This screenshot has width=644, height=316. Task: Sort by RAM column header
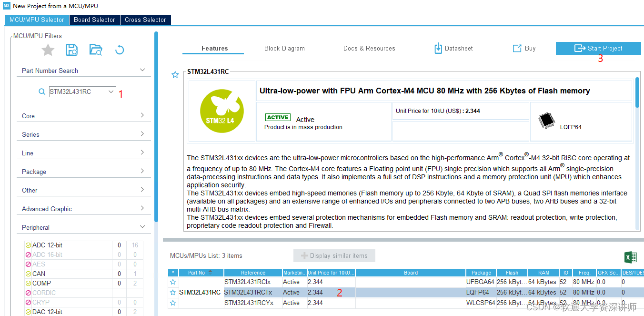(543, 273)
